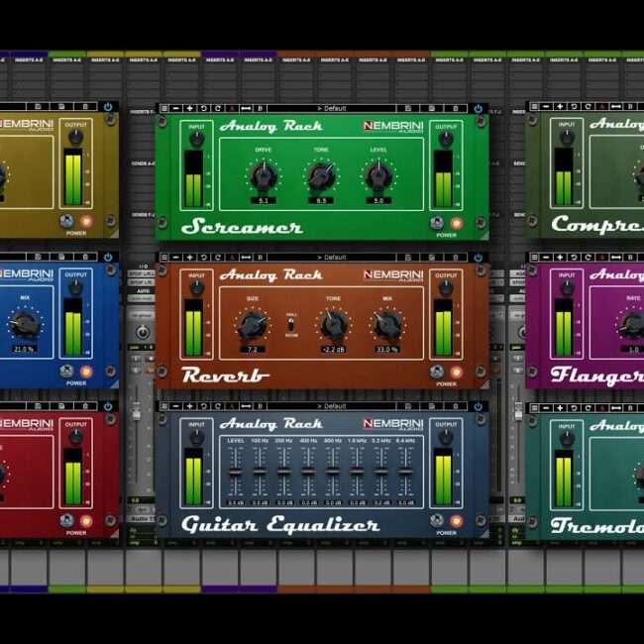
Task: Click resize grip corner of Guitar Equalizer
Action: [x=484, y=533]
